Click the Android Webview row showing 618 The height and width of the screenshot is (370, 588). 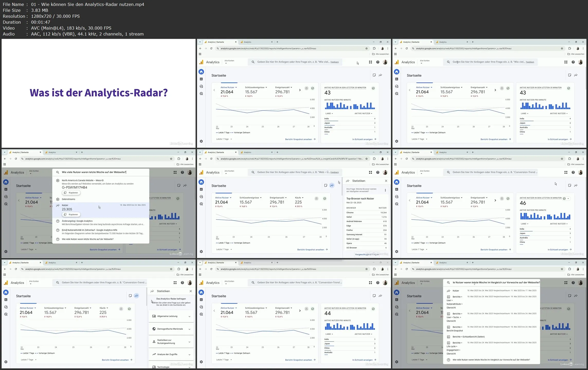(366, 221)
